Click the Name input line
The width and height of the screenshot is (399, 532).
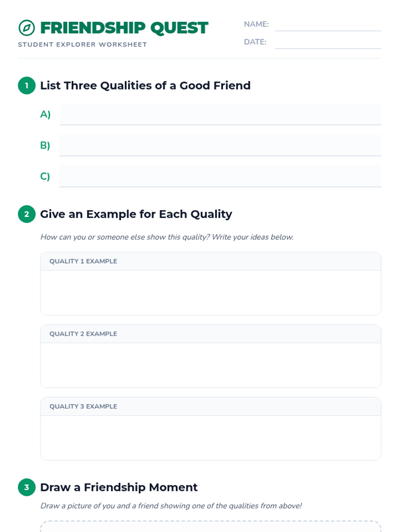pos(328,25)
